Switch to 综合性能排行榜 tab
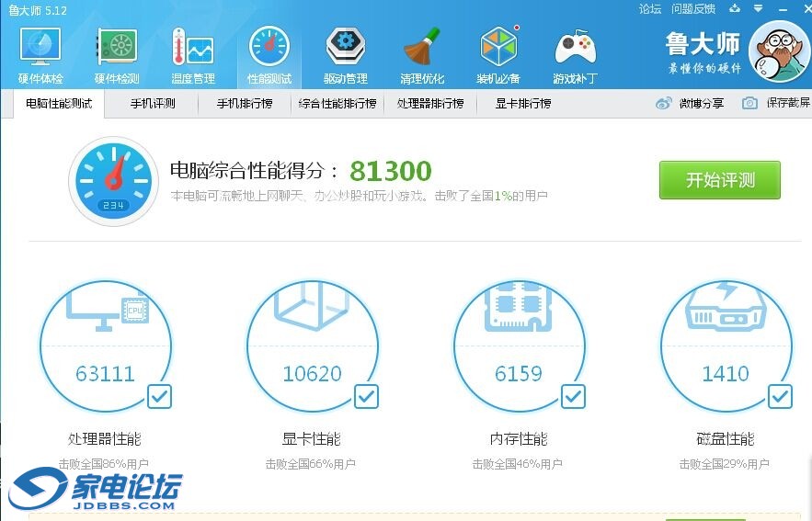The image size is (812, 521). click(337, 104)
